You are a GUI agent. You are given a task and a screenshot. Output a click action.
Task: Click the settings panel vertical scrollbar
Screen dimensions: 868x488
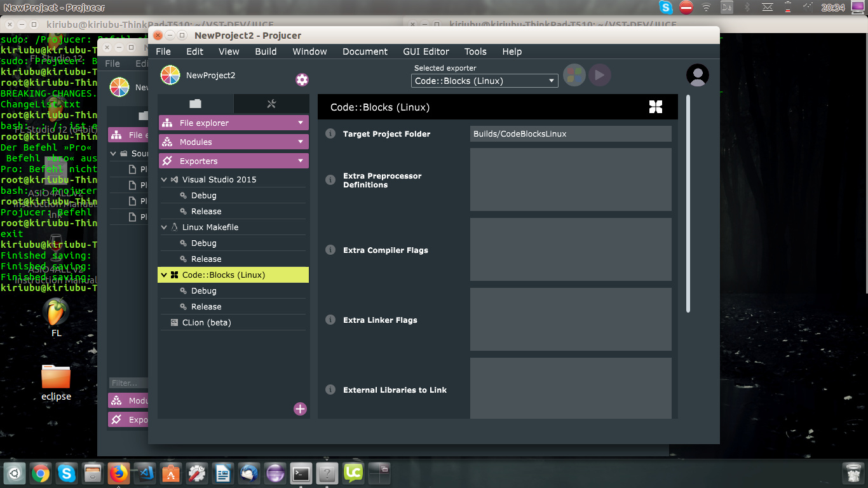click(688, 203)
